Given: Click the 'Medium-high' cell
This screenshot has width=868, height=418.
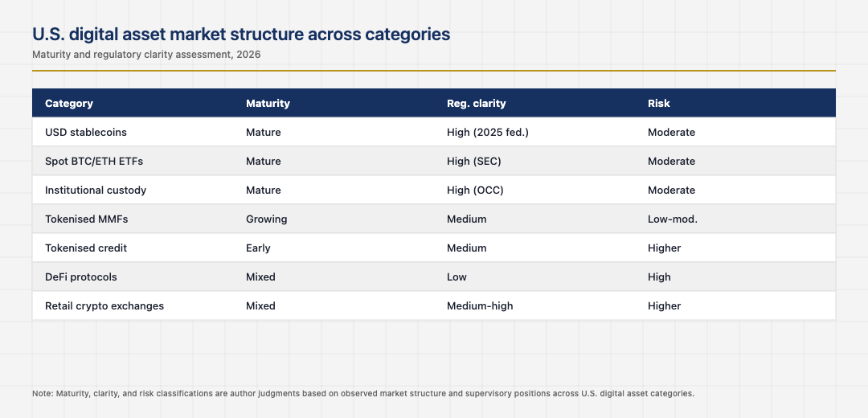Looking at the screenshot, I should [x=480, y=305].
